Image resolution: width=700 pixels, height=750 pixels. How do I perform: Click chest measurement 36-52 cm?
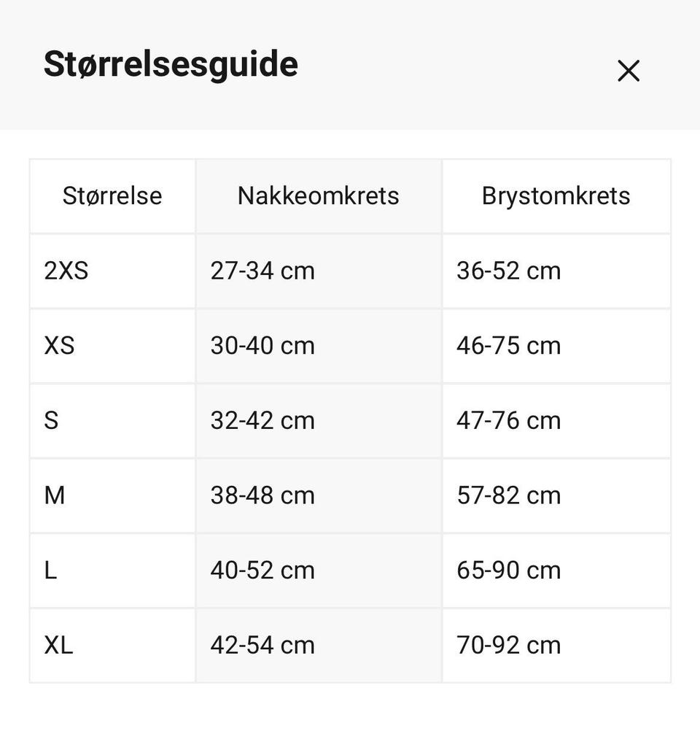(x=508, y=271)
